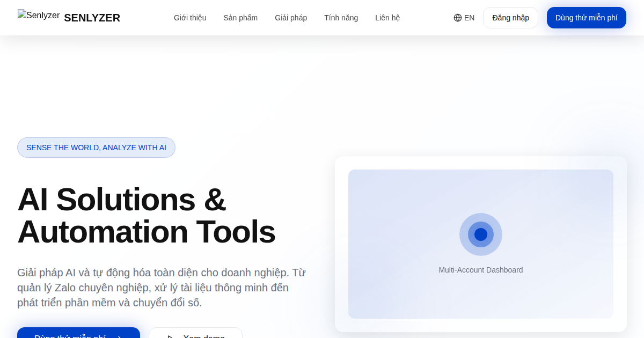Click the Sense the World badge
This screenshot has width=644, height=338.
tap(96, 148)
